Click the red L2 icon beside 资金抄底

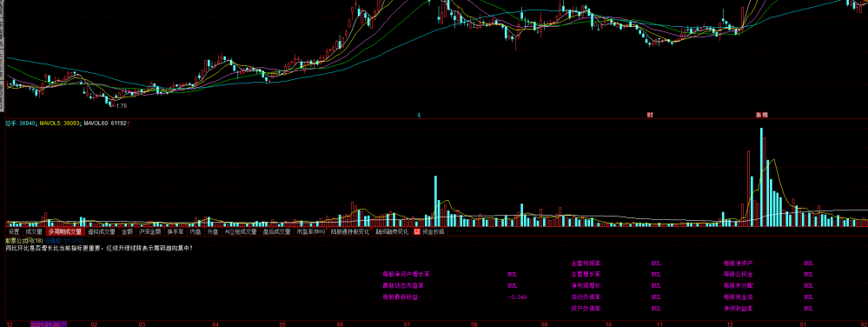pos(417,231)
